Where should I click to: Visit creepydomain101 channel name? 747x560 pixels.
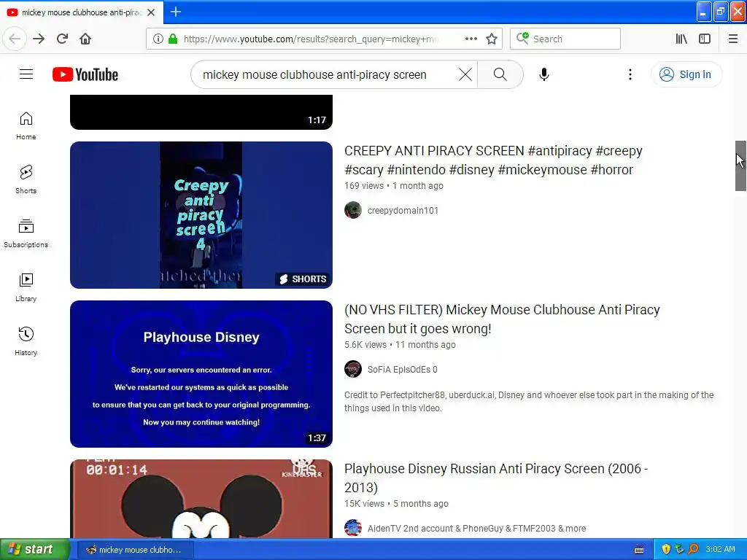click(x=403, y=211)
